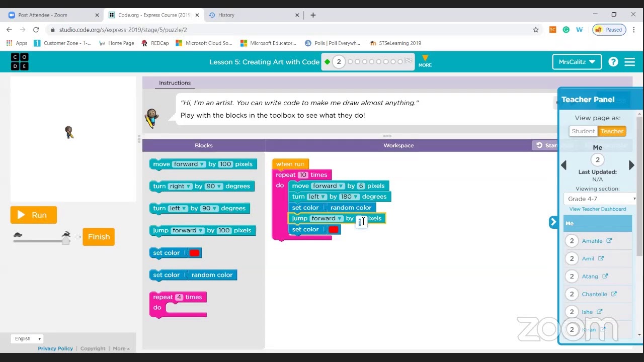Edit the repeat 10 times number field

pos(303,175)
